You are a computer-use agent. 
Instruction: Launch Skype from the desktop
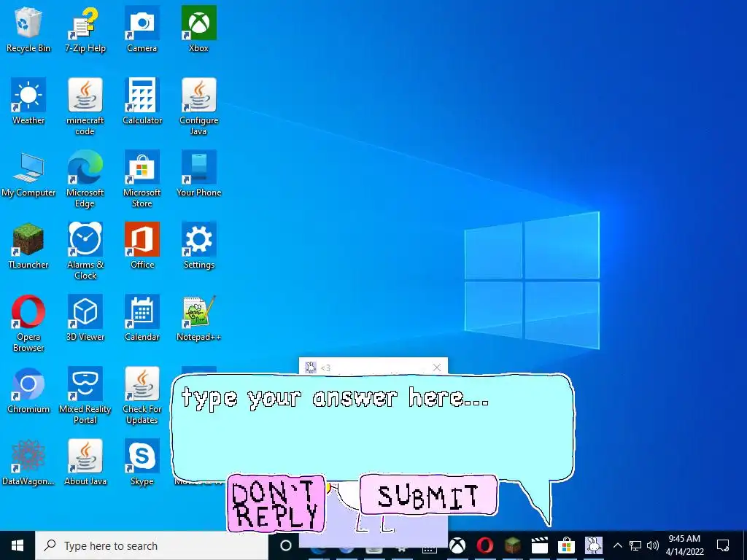click(x=142, y=462)
